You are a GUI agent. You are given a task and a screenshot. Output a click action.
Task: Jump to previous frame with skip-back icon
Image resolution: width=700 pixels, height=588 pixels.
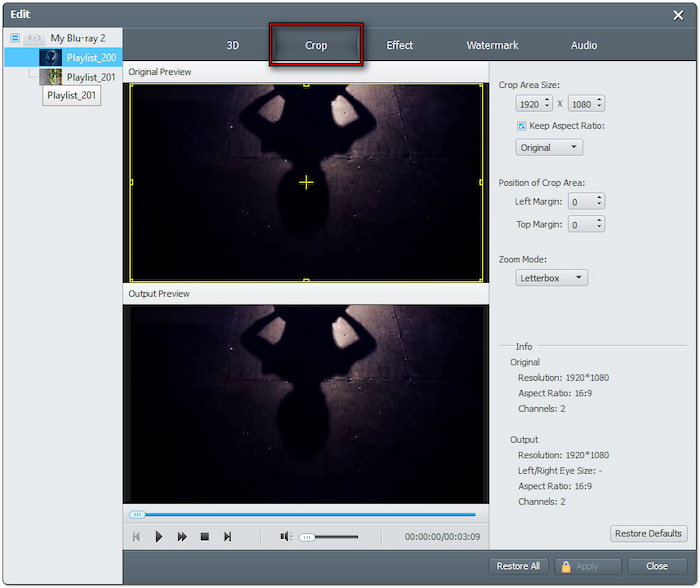point(136,537)
